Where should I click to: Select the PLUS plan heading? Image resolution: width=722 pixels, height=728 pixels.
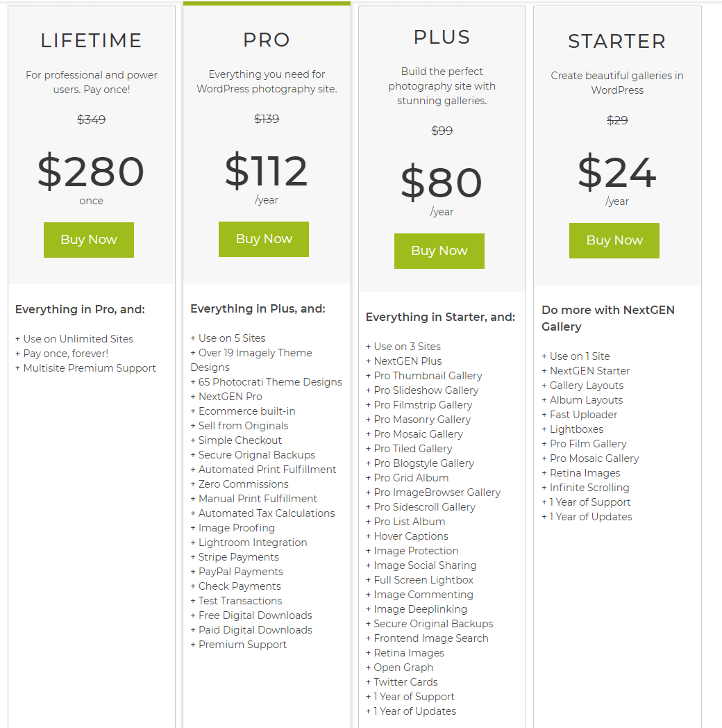[442, 37]
